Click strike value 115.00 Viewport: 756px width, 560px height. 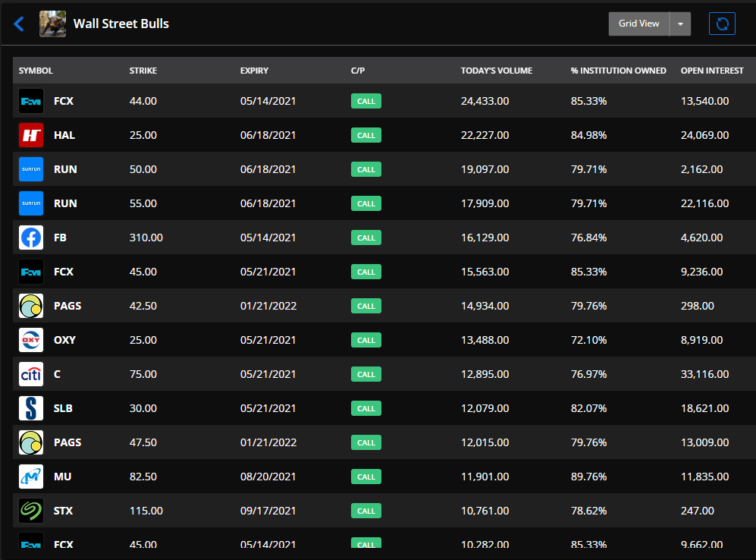146,511
